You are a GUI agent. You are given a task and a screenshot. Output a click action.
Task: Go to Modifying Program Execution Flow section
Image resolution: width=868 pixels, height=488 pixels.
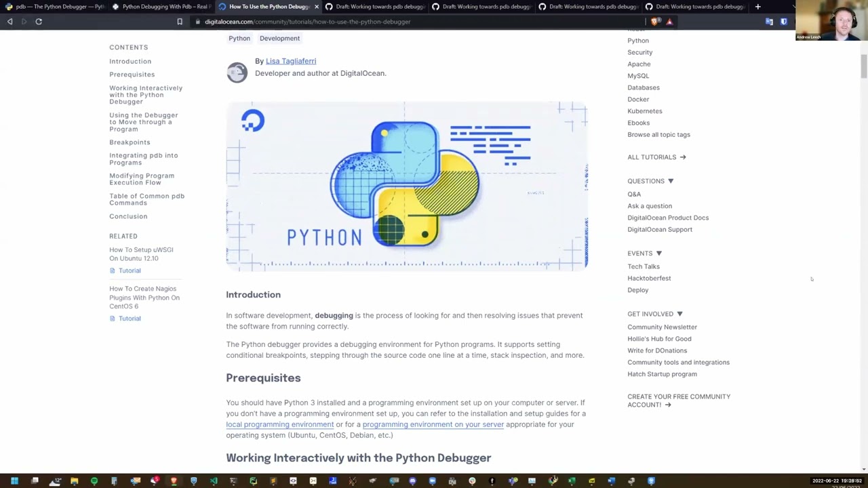coord(142,179)
